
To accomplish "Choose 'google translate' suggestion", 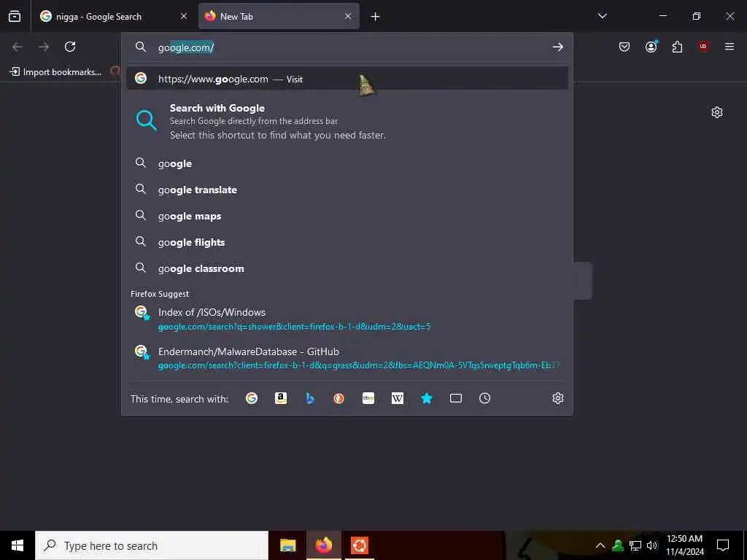I will pyautogui.click(x=347, y=190).
